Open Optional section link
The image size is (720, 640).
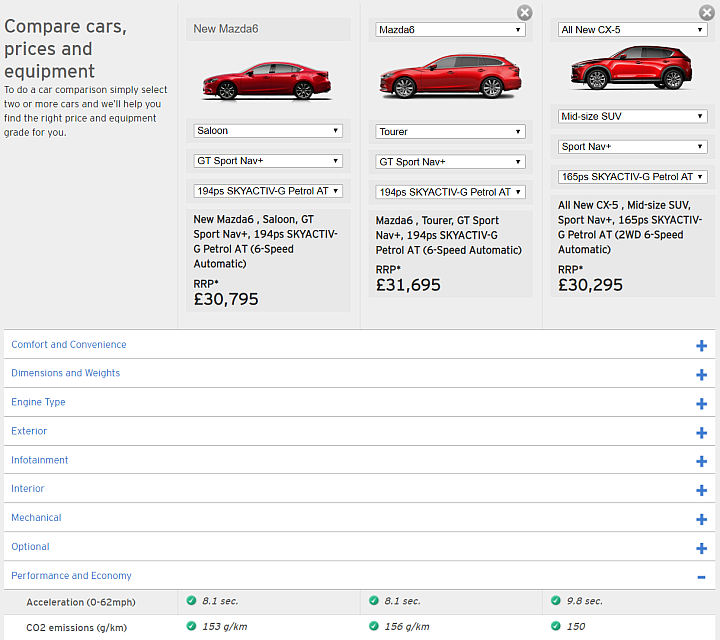click(30, 547)
